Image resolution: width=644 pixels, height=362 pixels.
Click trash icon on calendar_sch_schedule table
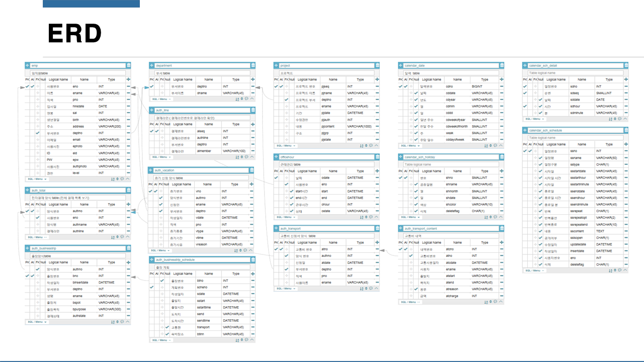coord(626,130)
